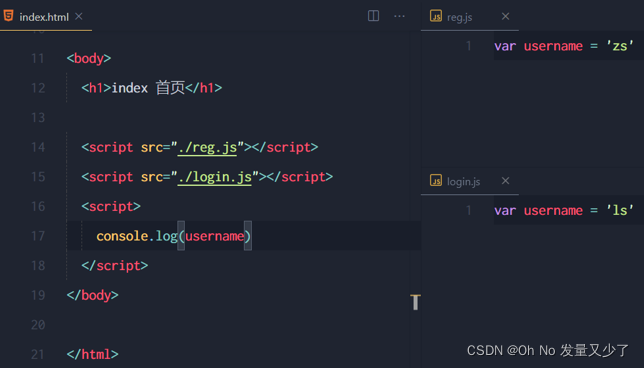This screenshot has height=368, width=644.
Task: Place cursor on the opening body tag
Action: pos(89,58)
